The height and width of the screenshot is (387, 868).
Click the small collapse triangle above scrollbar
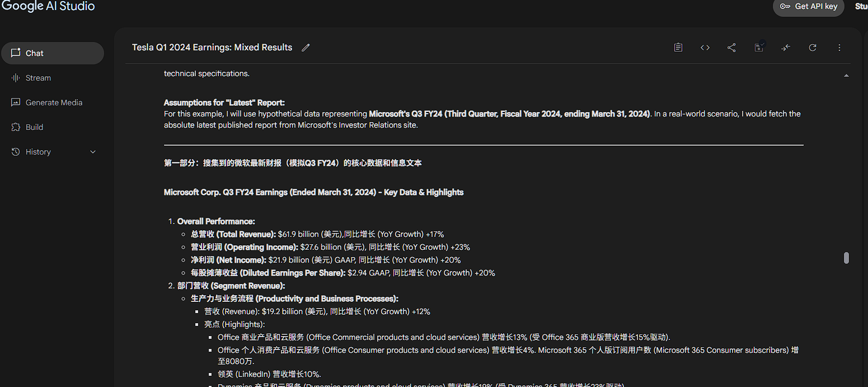(x=846, y=75)
